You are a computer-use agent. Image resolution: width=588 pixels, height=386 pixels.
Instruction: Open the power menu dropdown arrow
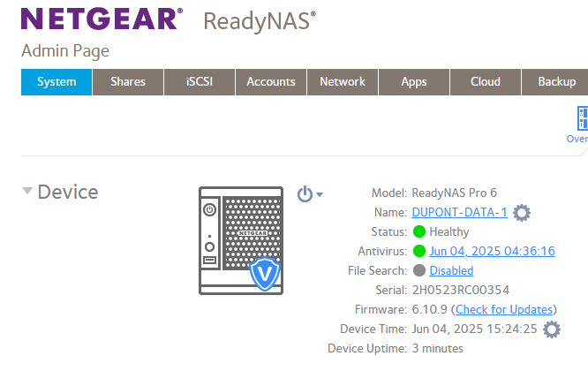[x=320, y=194]
